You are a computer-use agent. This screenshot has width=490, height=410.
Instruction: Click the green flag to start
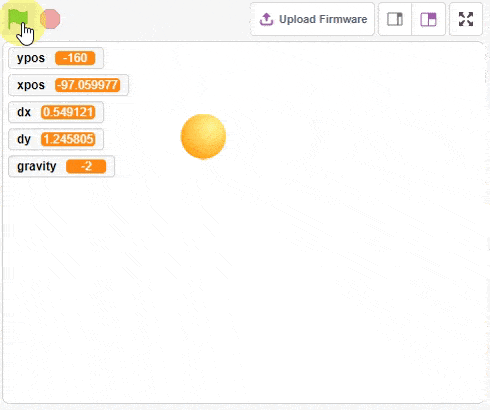[x=17, y=19]
